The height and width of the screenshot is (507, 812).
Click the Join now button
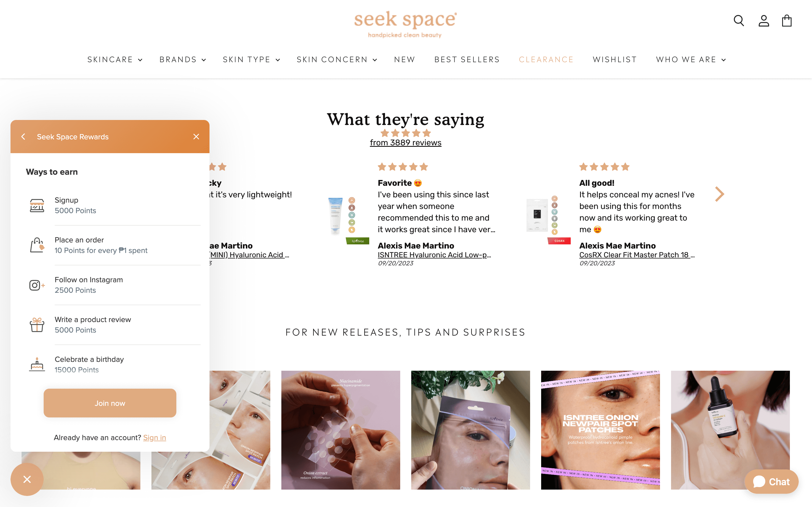pos(110,403)
